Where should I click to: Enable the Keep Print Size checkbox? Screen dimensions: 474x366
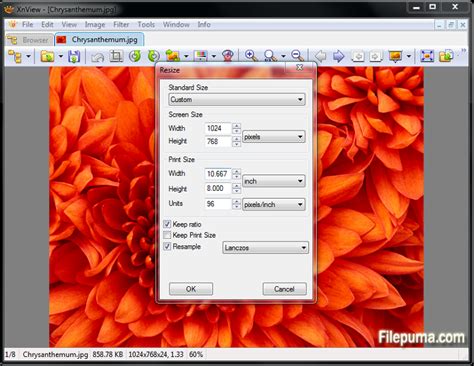167,235
